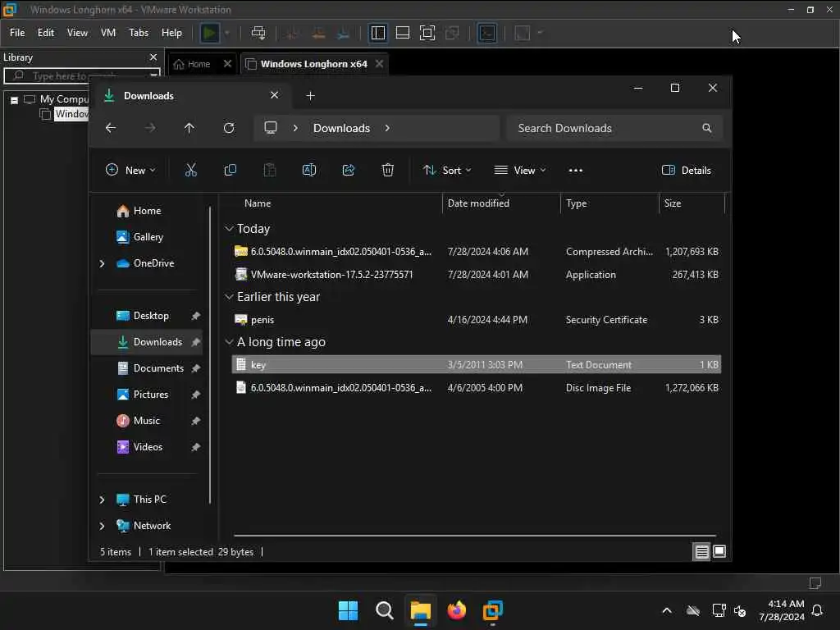Open VMware Edit menu
This screenshot has width=840, height=630.
46,33
